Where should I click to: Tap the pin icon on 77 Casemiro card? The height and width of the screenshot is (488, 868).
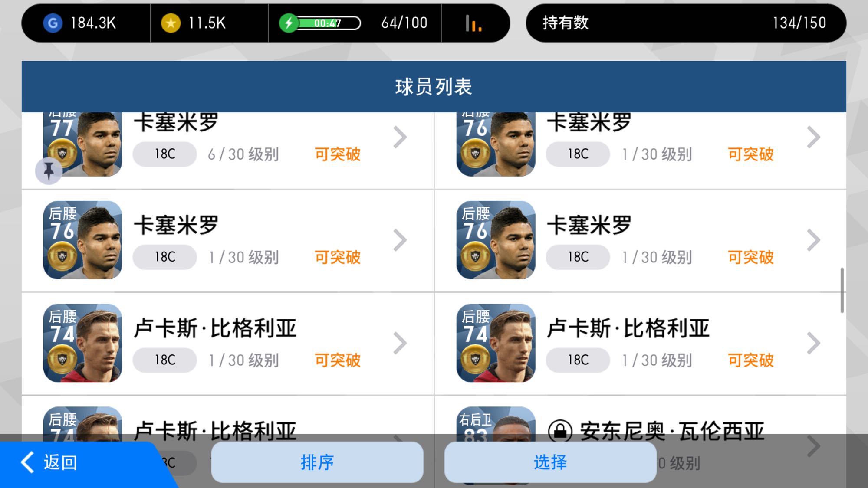(49, 171)
